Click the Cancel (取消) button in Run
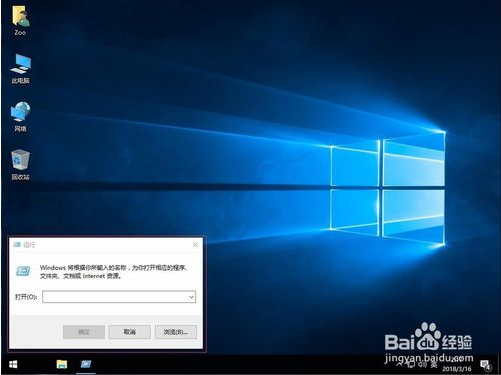501x375 pixels. coord(130,332)
